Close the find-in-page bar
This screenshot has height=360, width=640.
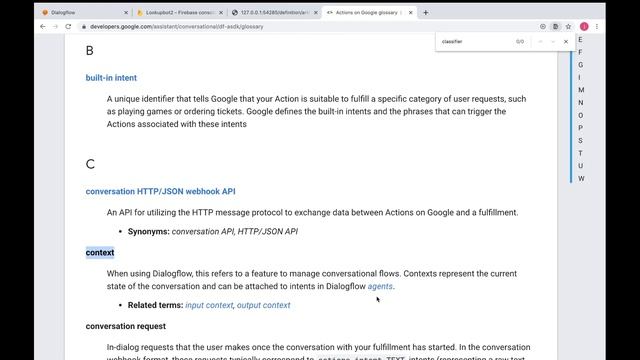point(566,42)
